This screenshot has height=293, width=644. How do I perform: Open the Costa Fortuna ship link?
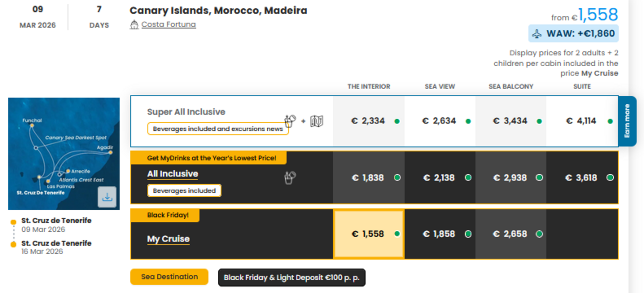pyautogui.click(x=169, y=25)
